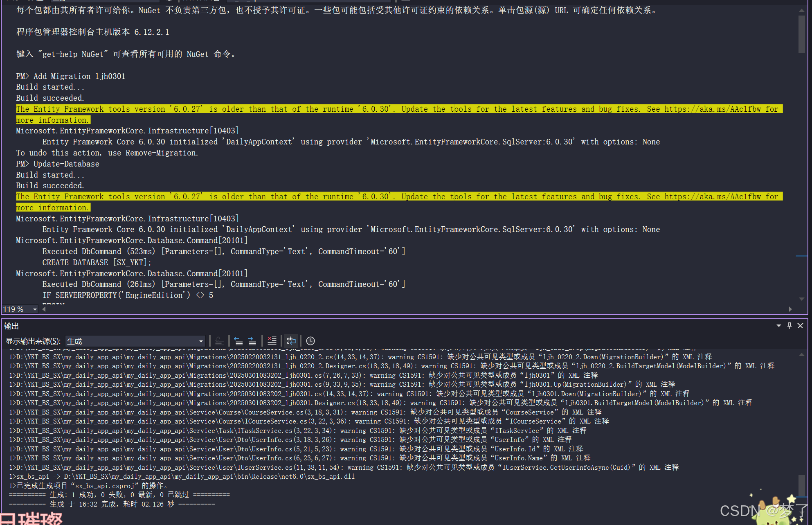
Task: Toggle word wrap in output window
Action: (x=291, y=341)
